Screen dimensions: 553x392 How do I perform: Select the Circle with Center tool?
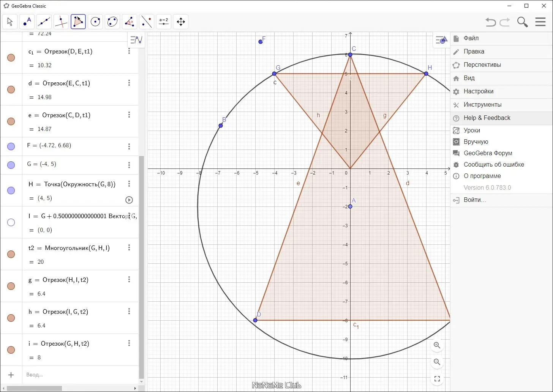pos(95,22)
